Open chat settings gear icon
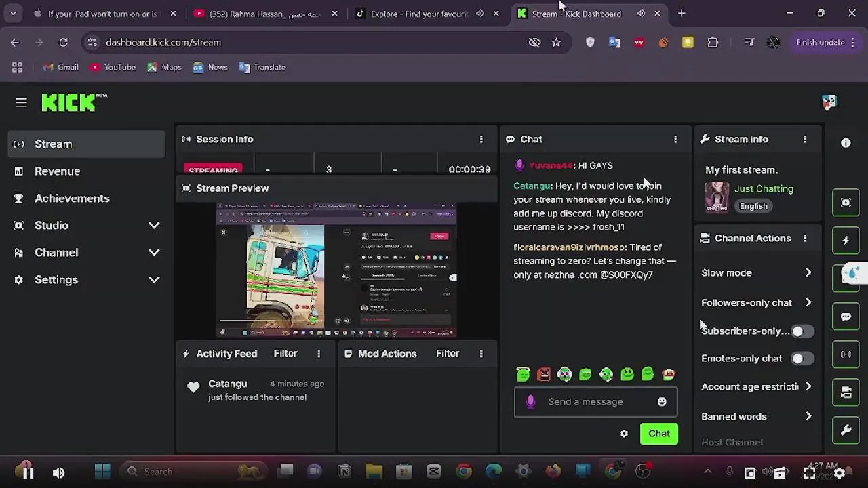Screen dimensions: 868x488 [624, 434]
